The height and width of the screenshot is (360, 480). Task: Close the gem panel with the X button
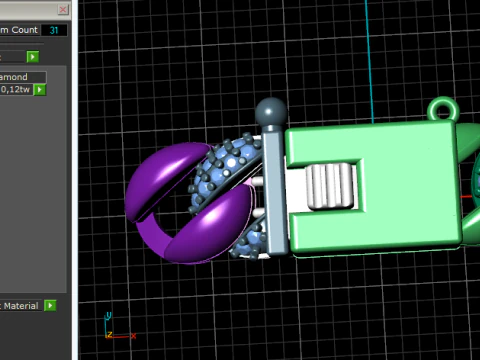[x=63, y=9]
